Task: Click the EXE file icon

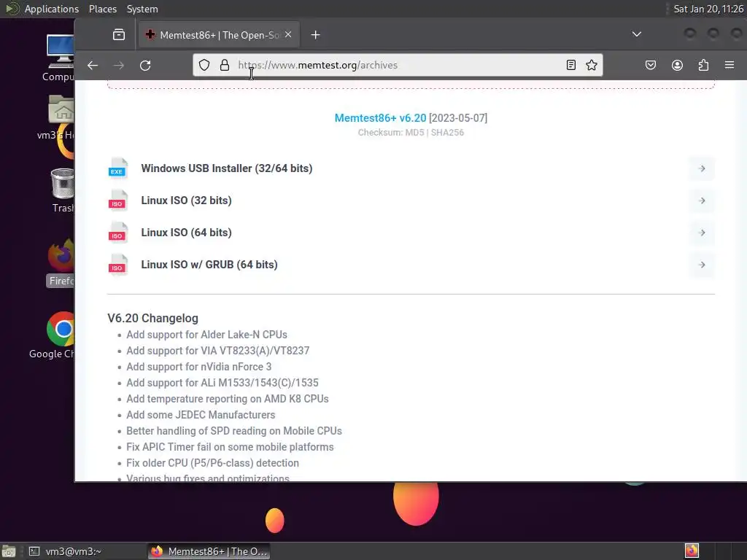Action: click(x=117, y=168)
